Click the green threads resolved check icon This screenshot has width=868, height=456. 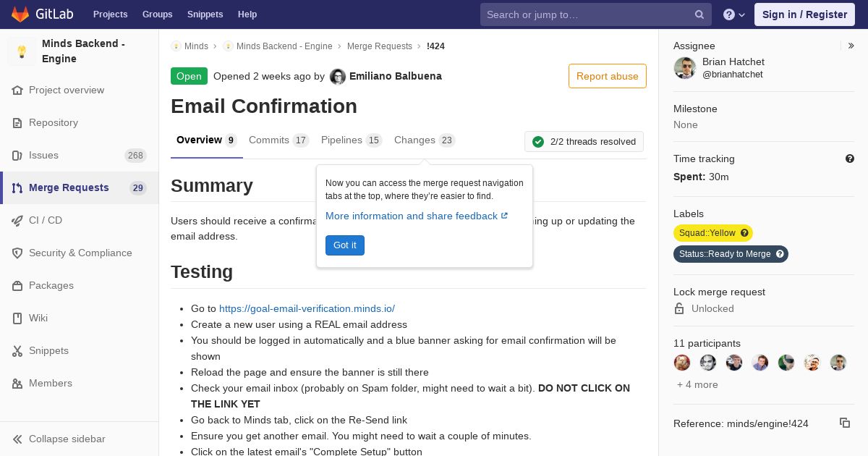tap(538, 142)
